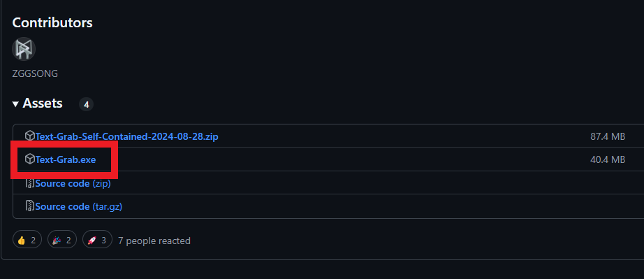Open the "7 people reacted" summary
Viewport: 644px width, 279px height.
pyautogui.click(x=154, y=241)
